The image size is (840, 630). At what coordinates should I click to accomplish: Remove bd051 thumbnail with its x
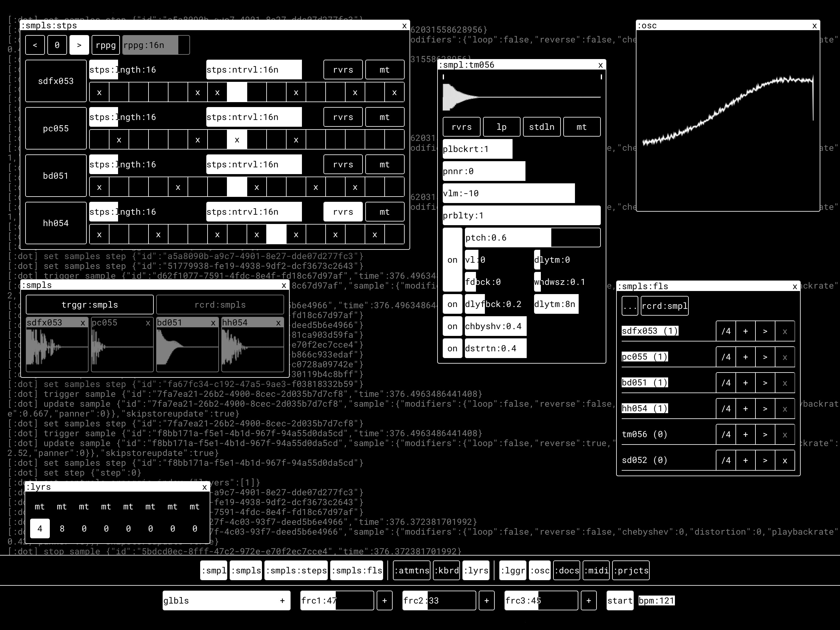tap(213, 323)
